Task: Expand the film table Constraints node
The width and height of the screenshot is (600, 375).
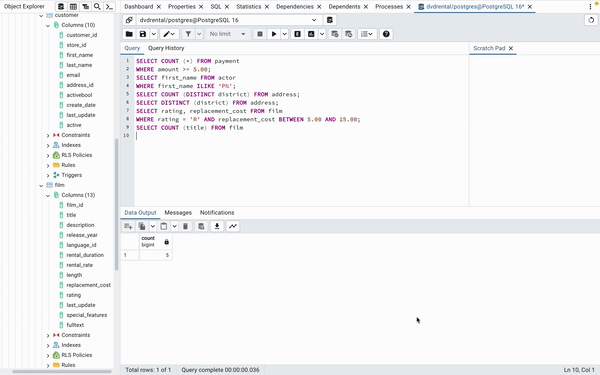Action: 48,335
